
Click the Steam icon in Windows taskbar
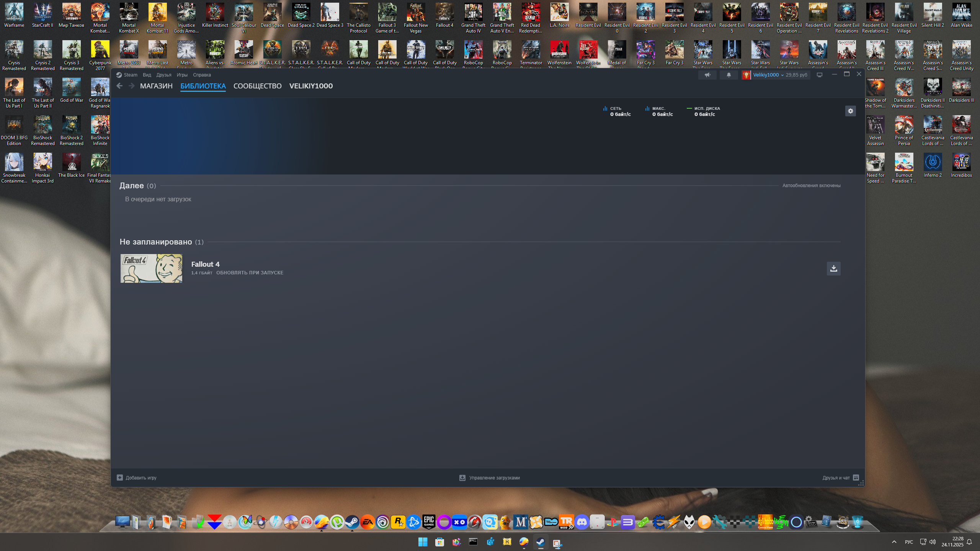pos(540,542)
